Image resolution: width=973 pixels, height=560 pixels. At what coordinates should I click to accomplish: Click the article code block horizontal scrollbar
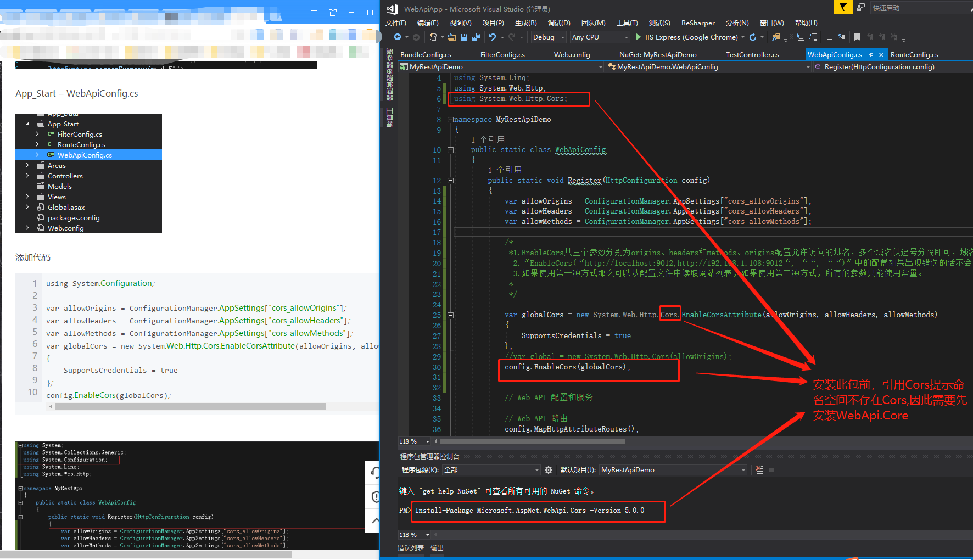click(x=191, y=407)
